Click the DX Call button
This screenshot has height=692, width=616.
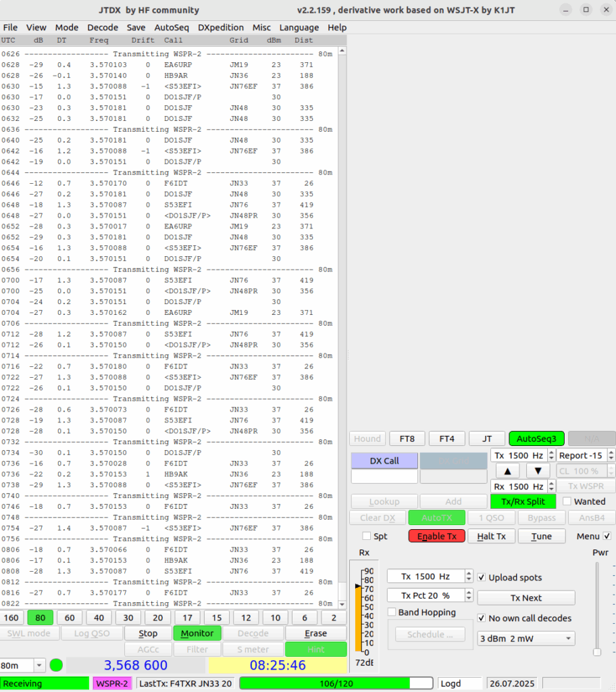pyautogui.click(x=384, y=461)
